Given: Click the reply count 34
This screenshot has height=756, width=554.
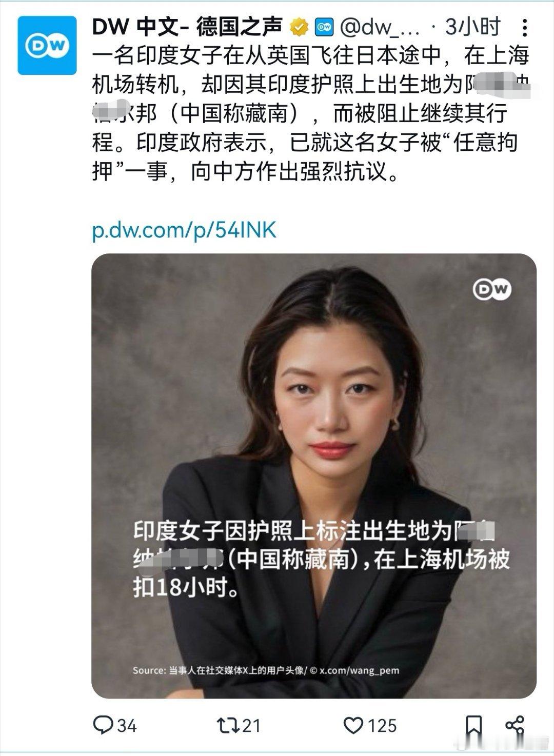Looking at the screenshot, I should (127, 726).
